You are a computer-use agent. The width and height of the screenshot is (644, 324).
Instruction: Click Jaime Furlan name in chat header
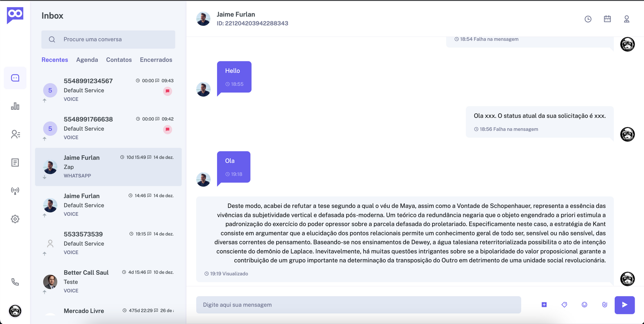pos(236,14)
